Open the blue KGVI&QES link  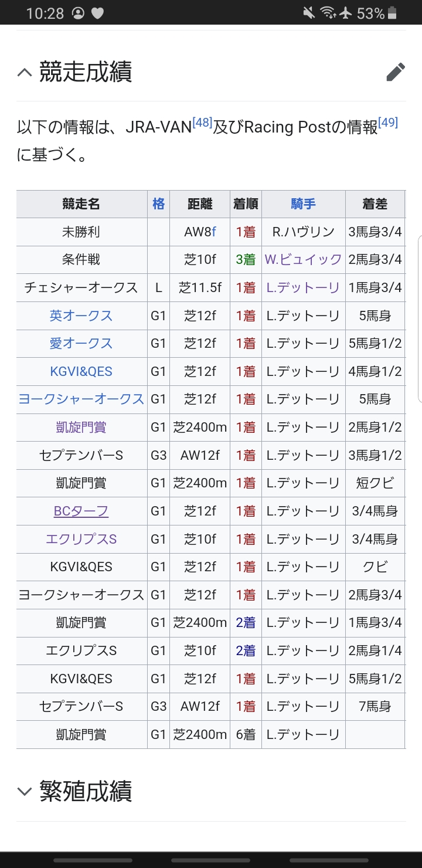click(81, 371)
